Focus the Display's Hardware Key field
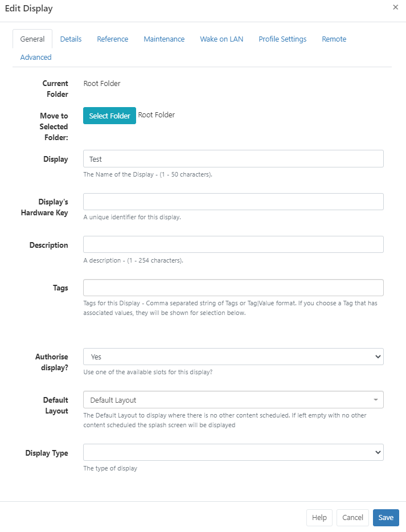The height and width of the screenshot is (532, 406). [233, 202]
